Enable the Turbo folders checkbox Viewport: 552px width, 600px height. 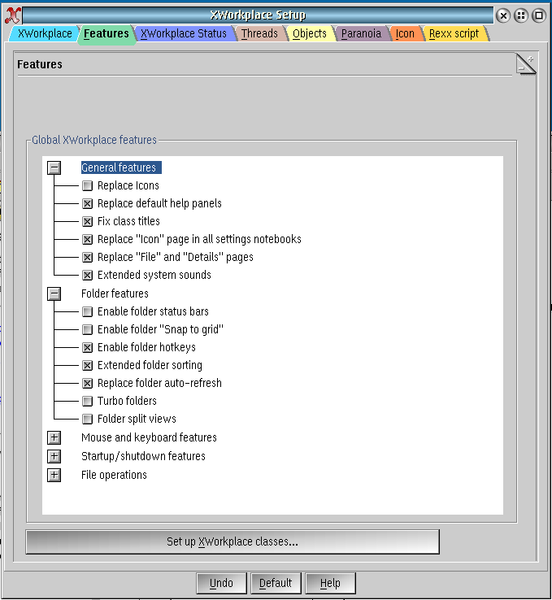point(87,401)
